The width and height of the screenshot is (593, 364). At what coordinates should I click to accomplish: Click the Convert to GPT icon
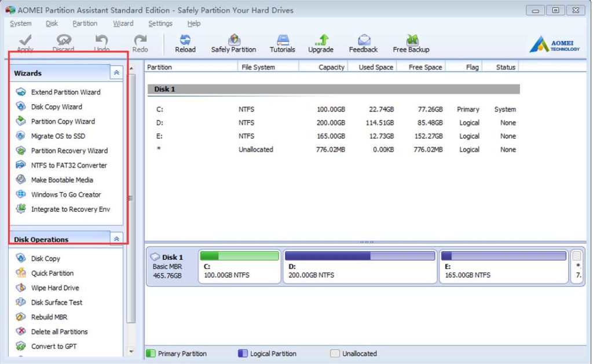(x=21, y=346)
